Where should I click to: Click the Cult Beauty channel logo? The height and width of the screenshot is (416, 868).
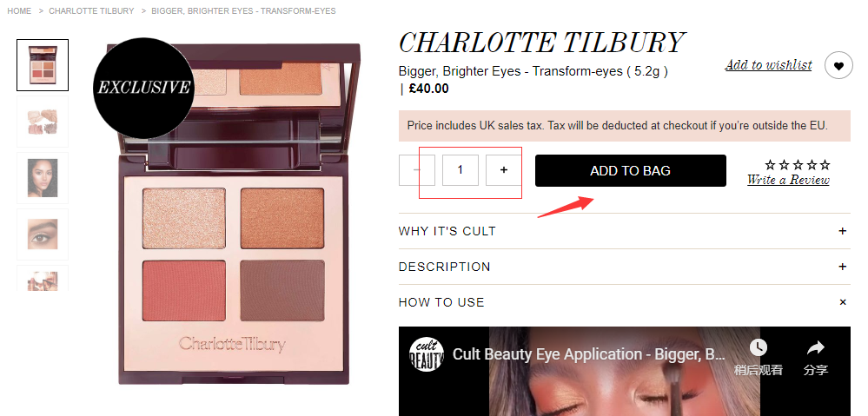click(x=426, y=354)
